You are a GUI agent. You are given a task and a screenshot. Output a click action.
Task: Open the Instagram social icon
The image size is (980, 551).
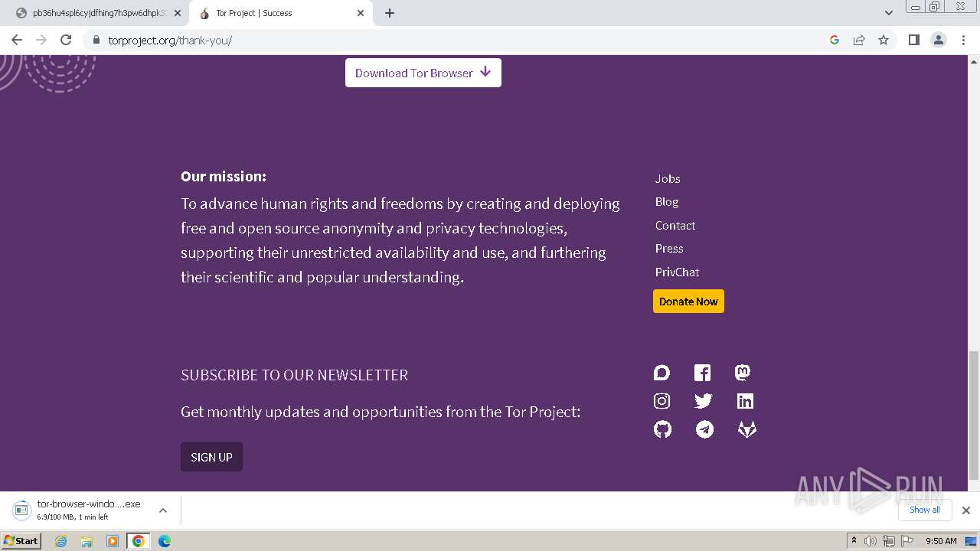[661, 401]
